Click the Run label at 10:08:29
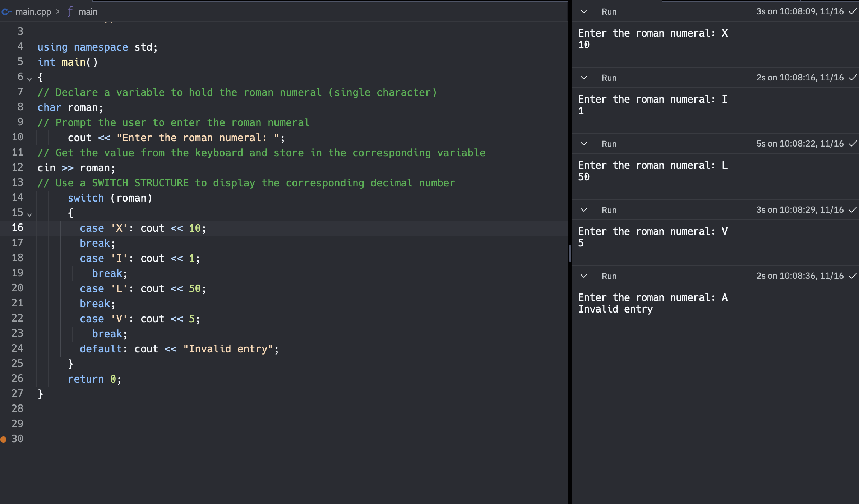 click(609, 210)
